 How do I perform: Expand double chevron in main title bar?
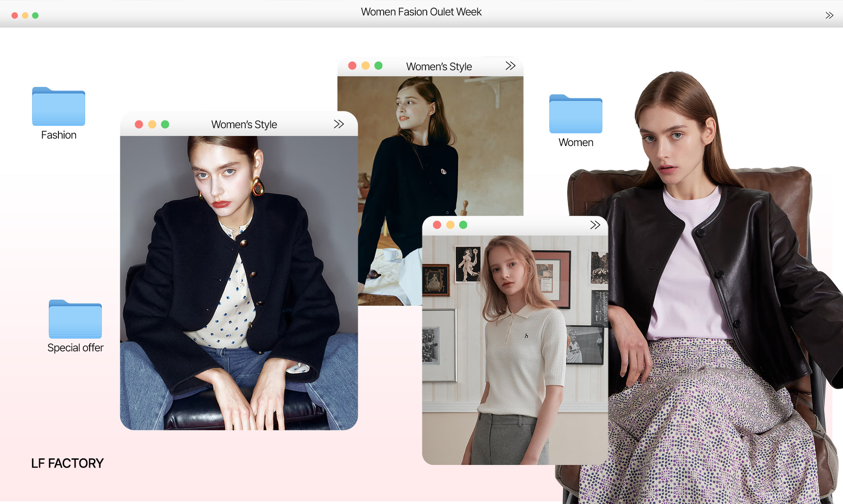pyautogui.click(x=829, y=15)
